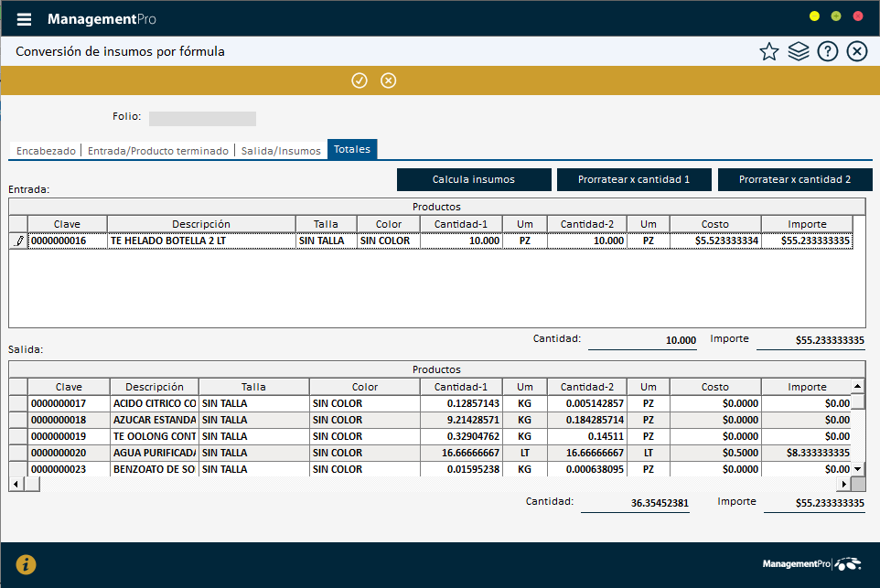This screenshot has width=880, height=588.
Task: Open the hamburger main menu
Action: pyautogui.click(x=24, y=19)
